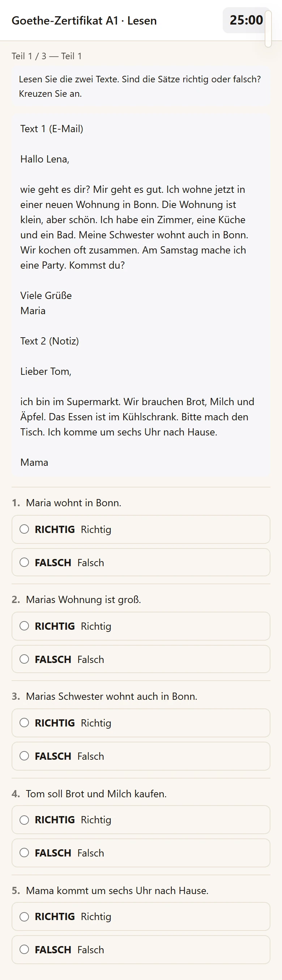
Task: Pick Falsch for 'Mama kommt um sechs Uhr'
Action: click(x=141, y=950)
